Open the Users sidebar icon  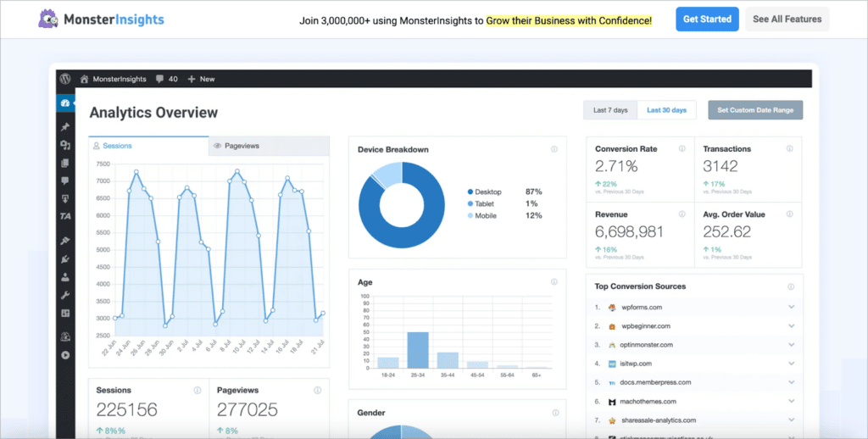65,277
